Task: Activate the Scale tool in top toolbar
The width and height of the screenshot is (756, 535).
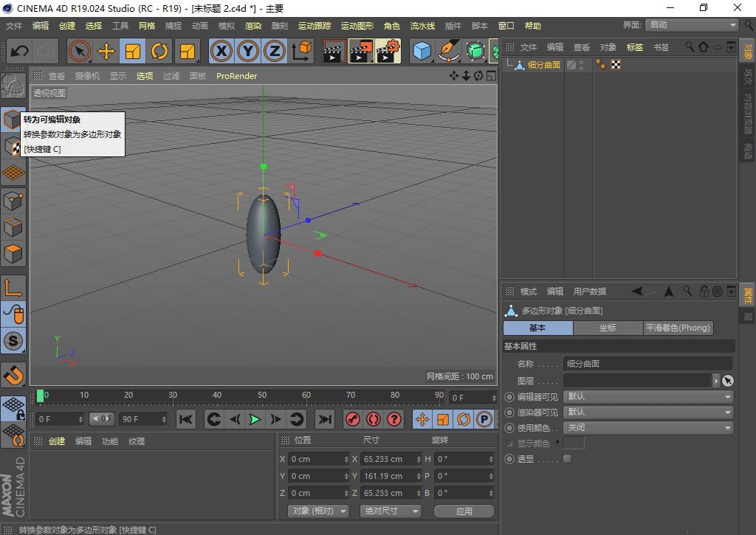Action: [133, 51]
